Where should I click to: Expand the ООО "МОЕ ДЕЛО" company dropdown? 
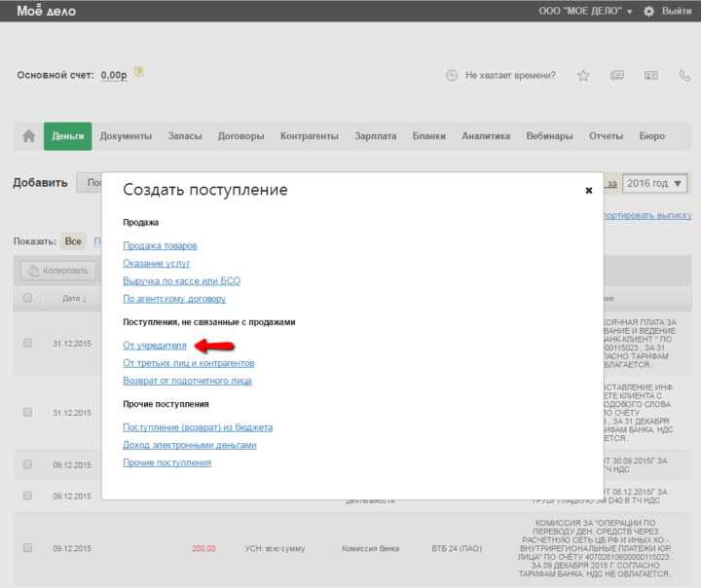coord(585,11)
